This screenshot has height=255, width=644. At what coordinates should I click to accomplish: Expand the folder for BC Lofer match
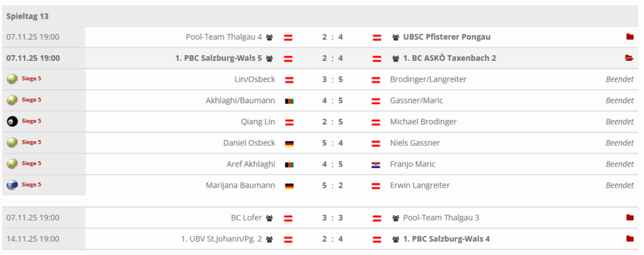click(630, 218)
